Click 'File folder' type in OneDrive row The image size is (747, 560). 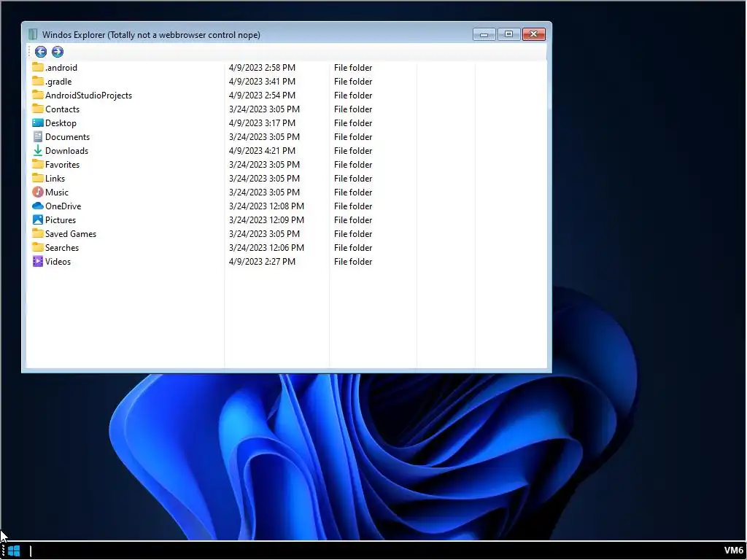pos(353,206)
